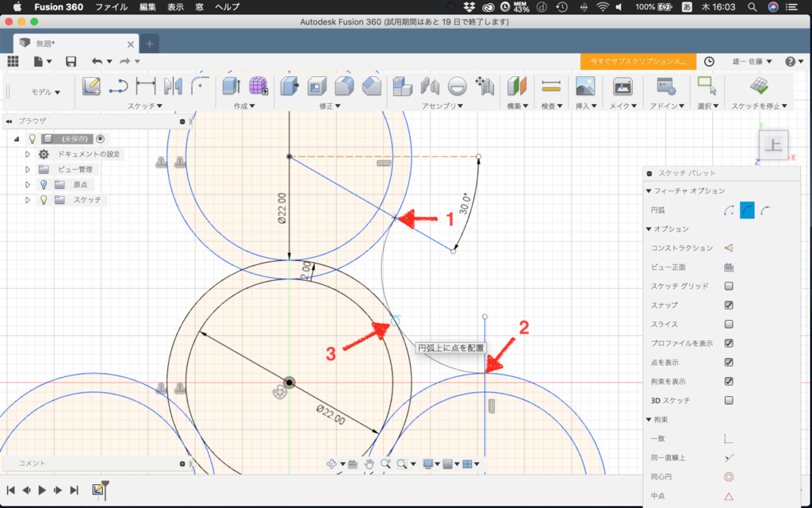
Task: Toggle the Show Constraints checkbox
Action: (x=729, y=382)
